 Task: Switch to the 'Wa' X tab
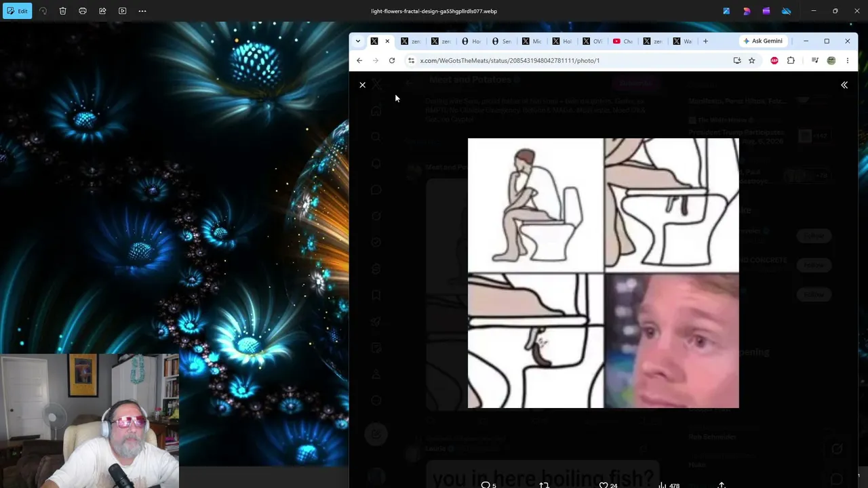pyautogui.click(x=684, y=41)
